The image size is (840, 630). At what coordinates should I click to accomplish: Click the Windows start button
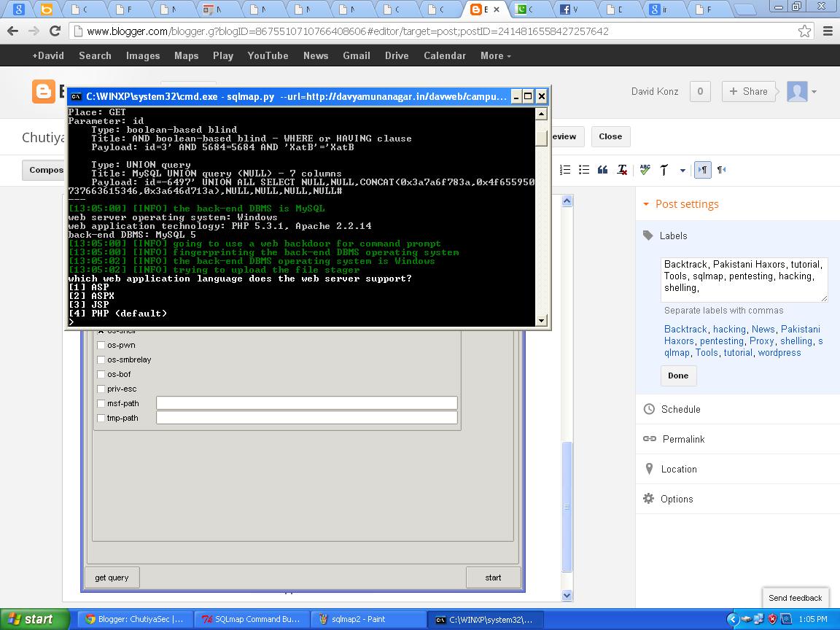tap(34, 619)
